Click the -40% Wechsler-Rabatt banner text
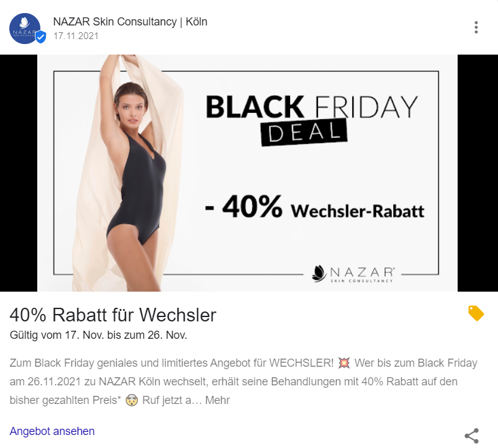This screenshot has height=448, width=498. point(314,207)
